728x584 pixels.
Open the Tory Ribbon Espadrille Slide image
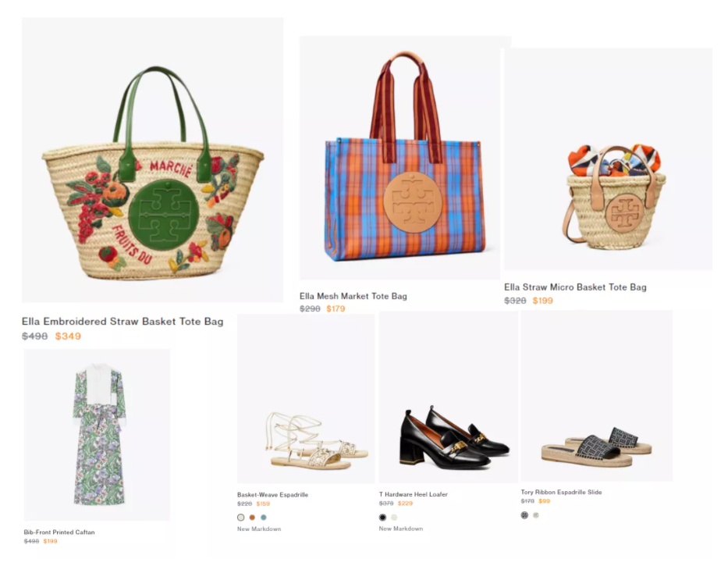pos(597,395)
